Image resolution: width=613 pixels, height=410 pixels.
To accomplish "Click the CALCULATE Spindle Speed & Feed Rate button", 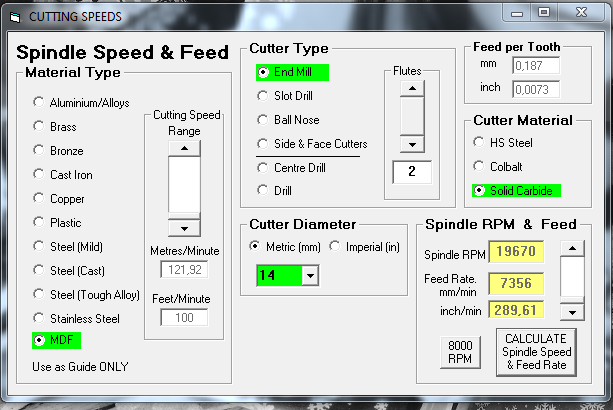I will [535, 351].
